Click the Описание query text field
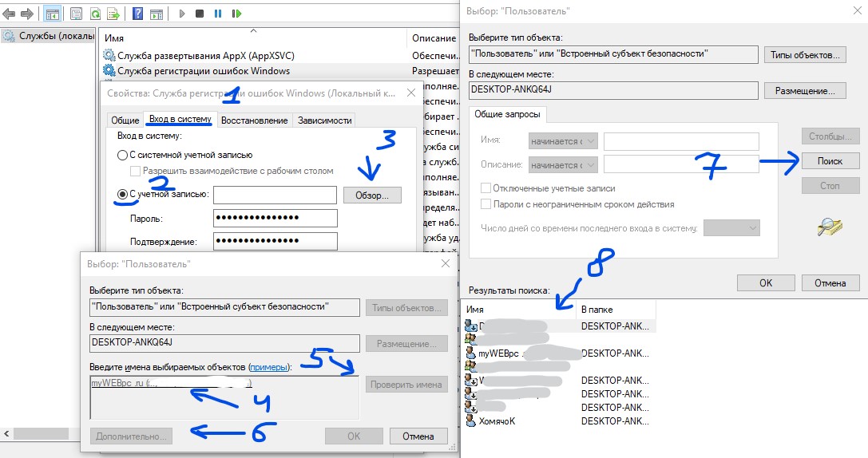Viewport: 868px width, 458px height. pyautogui.click(x=681, y=164)
